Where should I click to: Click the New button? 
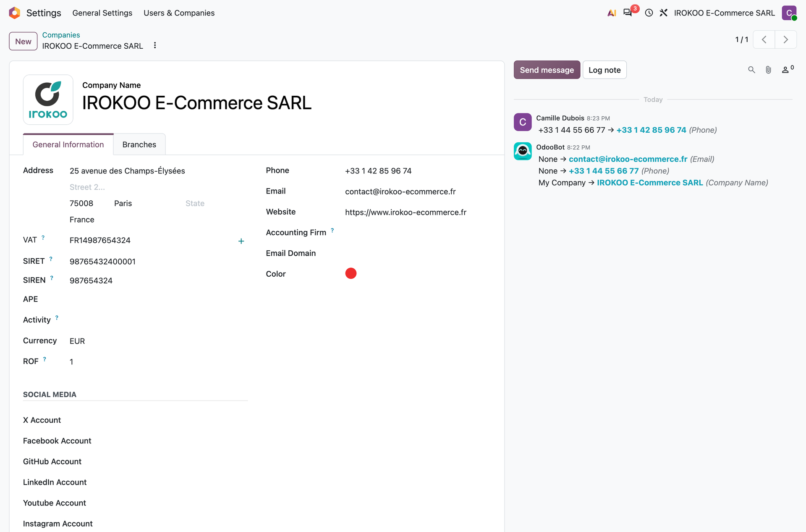(x=23, y=41)
